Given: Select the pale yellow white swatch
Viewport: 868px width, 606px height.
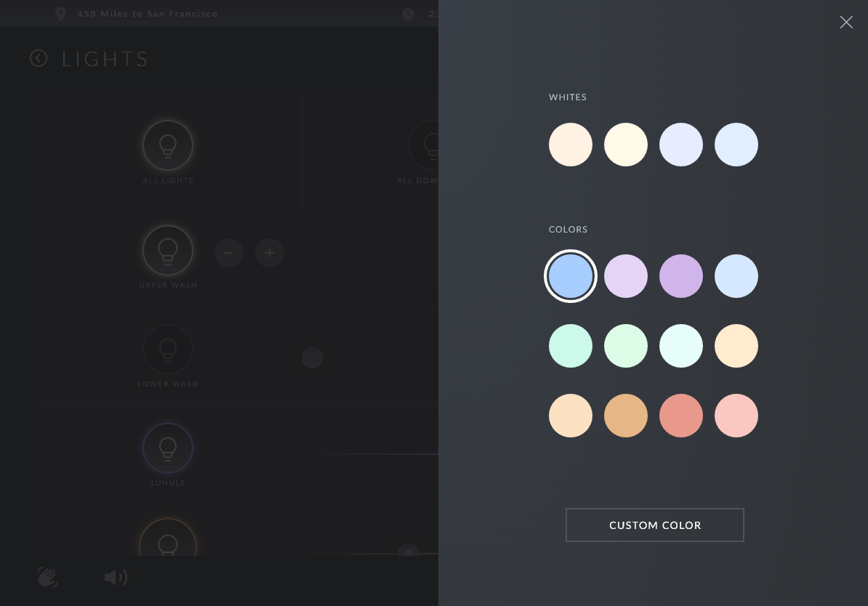Looking at the screenshot, I should pos(626,145).
